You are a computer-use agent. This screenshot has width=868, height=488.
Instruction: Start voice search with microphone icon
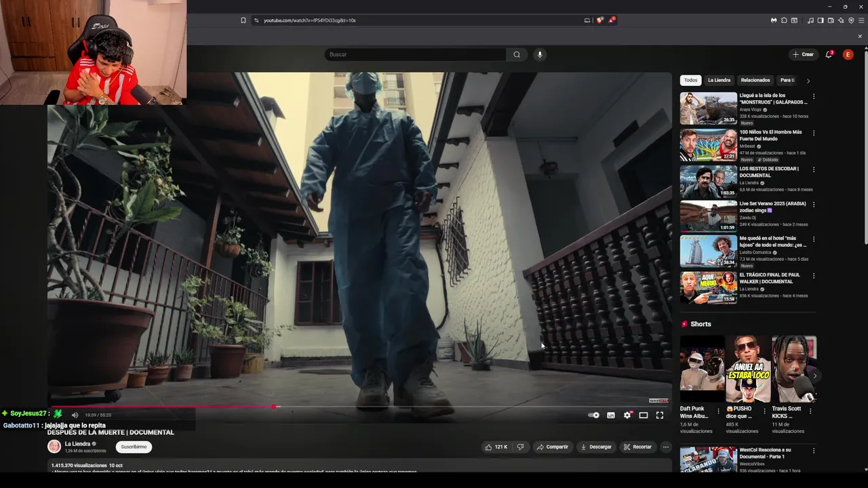click(x=540, y=54)
